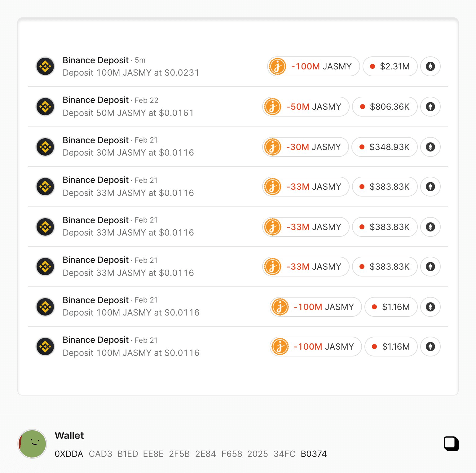The height and width of the screenshot is (473, 476).
Task: Click the Ethereum chain icon on the first row
Action: 430,66
